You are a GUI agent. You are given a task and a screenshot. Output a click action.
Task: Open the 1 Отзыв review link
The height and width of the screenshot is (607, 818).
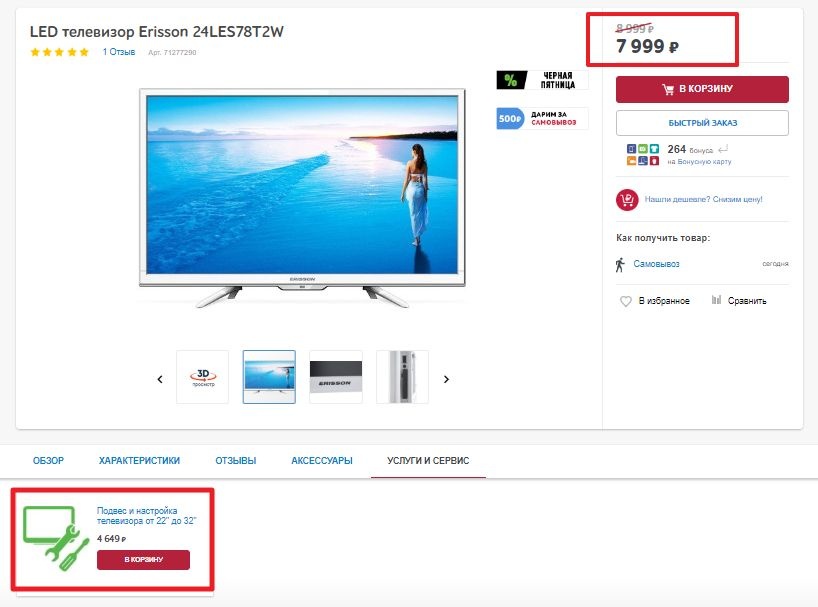(x=119, y=52)
